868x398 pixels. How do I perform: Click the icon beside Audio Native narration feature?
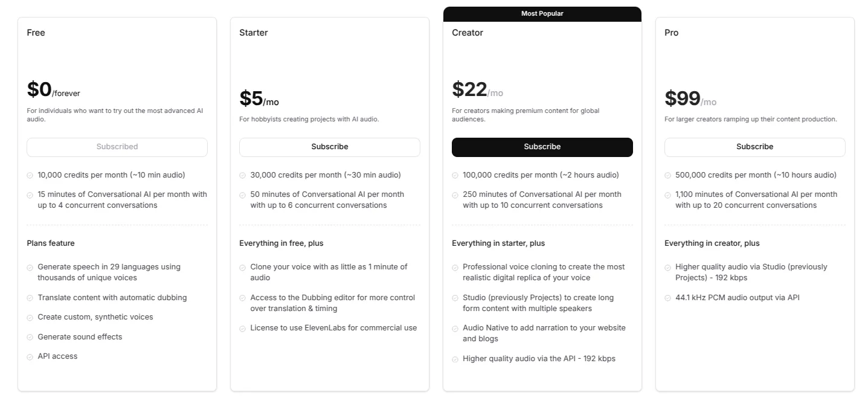tap(455, 328)
